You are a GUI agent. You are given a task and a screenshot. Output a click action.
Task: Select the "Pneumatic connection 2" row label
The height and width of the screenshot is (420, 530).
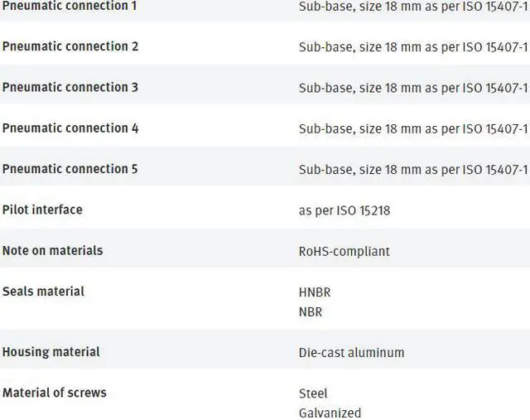[x=70, y=46]
